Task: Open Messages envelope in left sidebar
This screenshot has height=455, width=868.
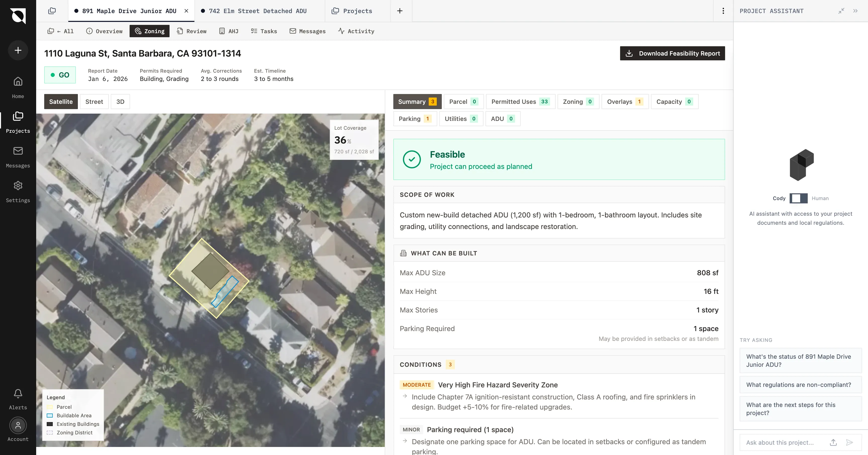Action: pos(18,151)
